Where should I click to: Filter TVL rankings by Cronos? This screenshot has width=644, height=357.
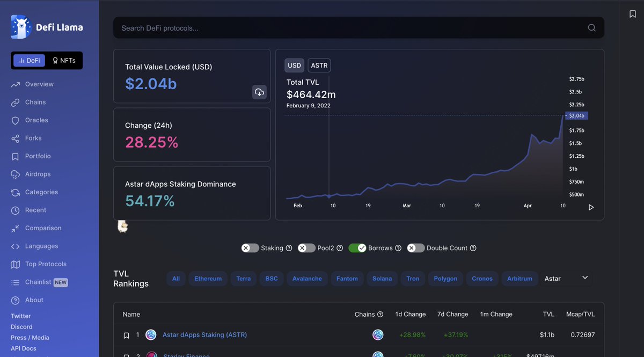point(482,279)
